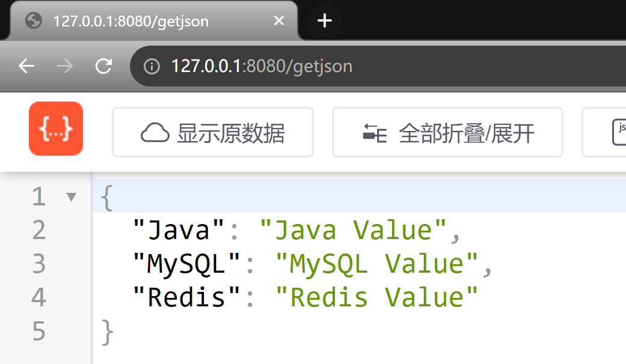The height and width of the screenshot is (364, 626).
Task: Click the 显示原数据 button
Action: pyautogui.click(x=213, y=132)
